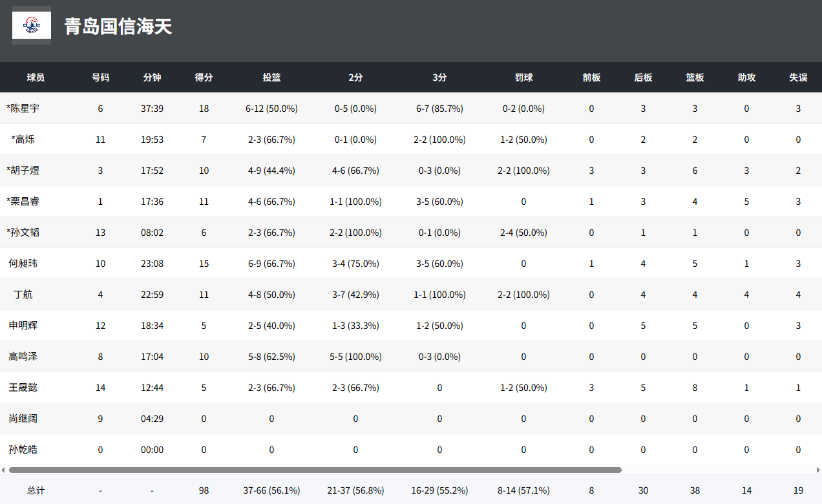Click the two-point cell 3-4 (75.0%)
822x504 pixels.
355,264
